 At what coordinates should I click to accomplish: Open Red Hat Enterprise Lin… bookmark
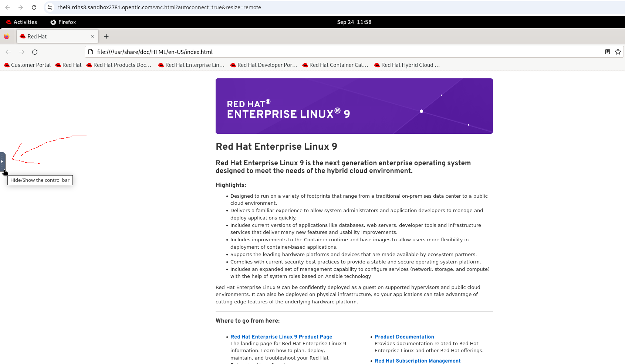click(x=191, y=65)
